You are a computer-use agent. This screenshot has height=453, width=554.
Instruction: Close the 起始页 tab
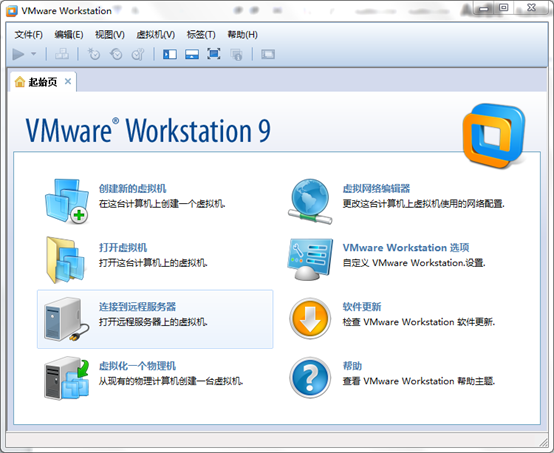point(68,82)
